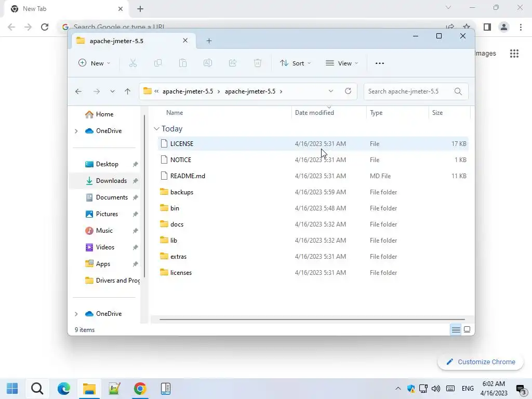The image size is (532, 399).
Task: Open the View dropdown
Action: pos(342,63)
